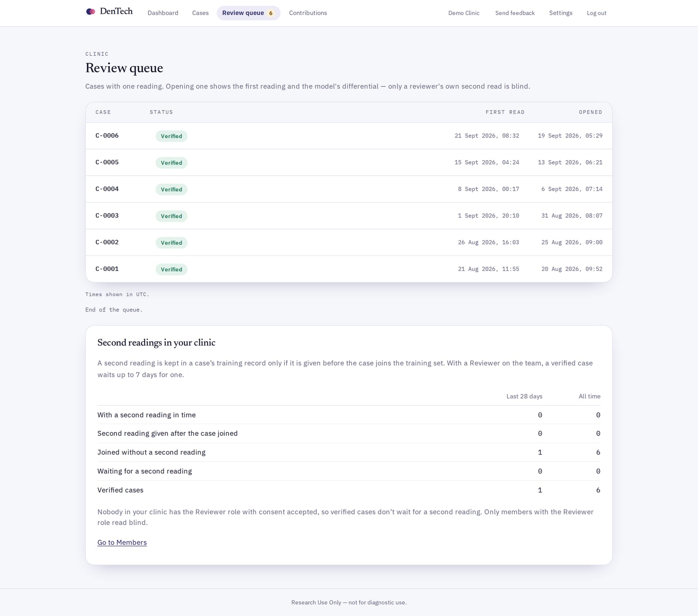
Task: Open case C-0003 row
Action: [x=349, y=216]
